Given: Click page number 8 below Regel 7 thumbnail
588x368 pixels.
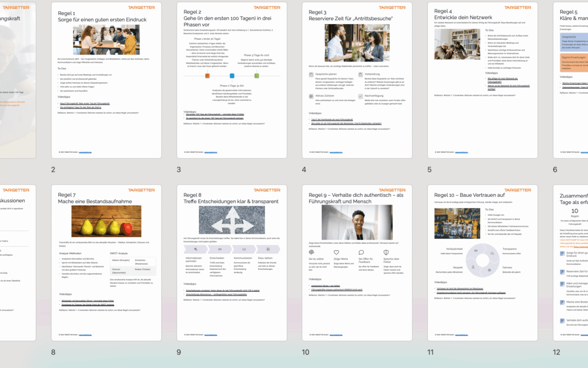Looking at the screenshot, I should point(53,352).
